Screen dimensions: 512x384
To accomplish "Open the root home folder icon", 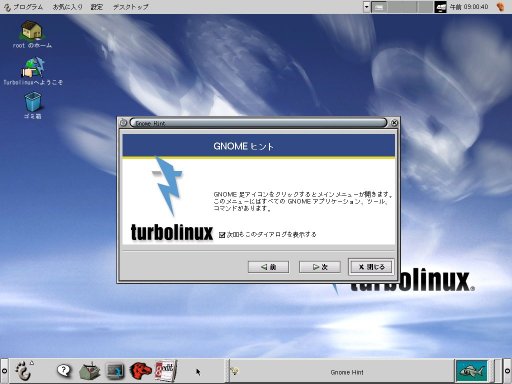I will click(x=32, y=35).
